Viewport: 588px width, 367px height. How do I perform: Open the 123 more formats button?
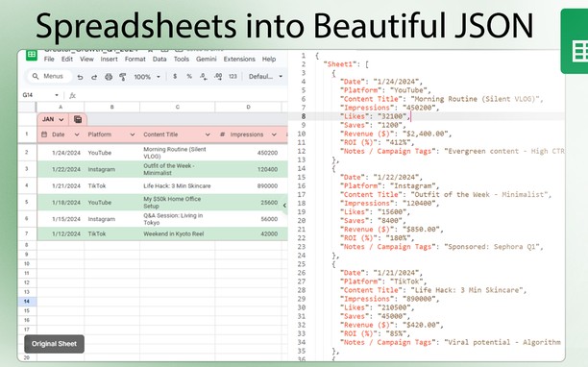[x=233, y=76]
